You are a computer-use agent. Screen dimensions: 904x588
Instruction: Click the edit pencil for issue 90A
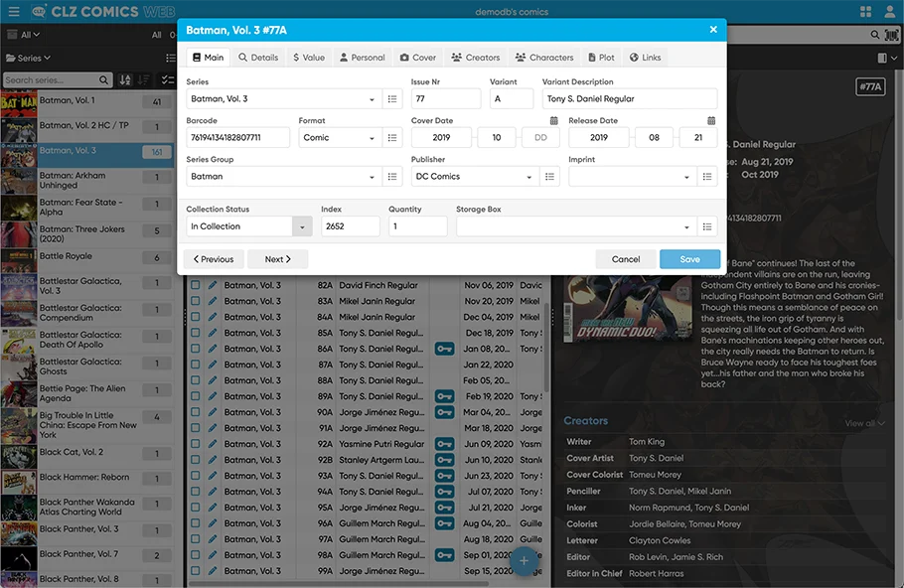point(213,412)
